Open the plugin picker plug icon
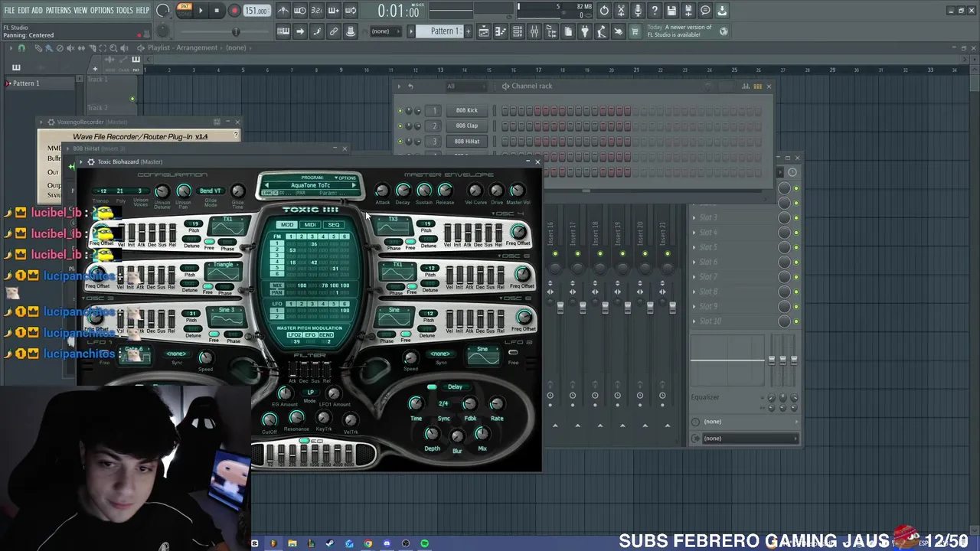The height and width of the screenshot is (551, 980). click(x=585, y=31)
